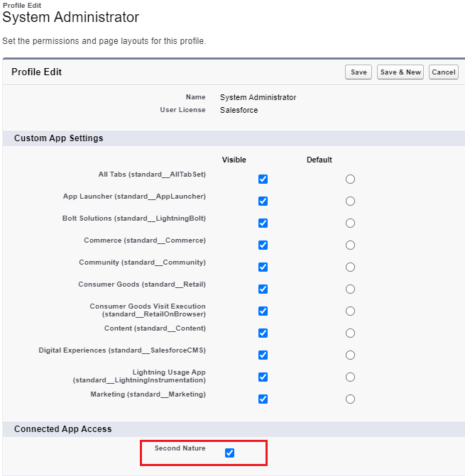Set Digital Experiences as default app
This screenshot has width=465, height=476.
coord(350,355)
